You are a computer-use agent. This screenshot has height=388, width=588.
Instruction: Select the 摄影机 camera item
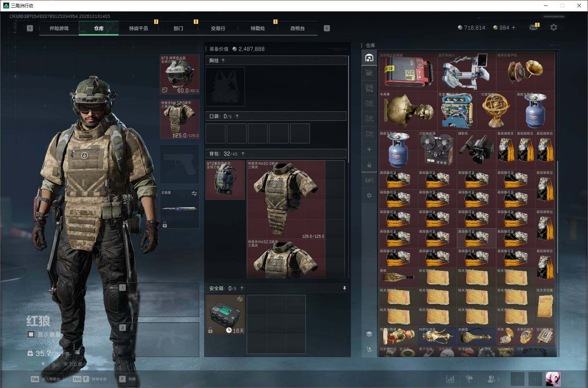point(476,150)
